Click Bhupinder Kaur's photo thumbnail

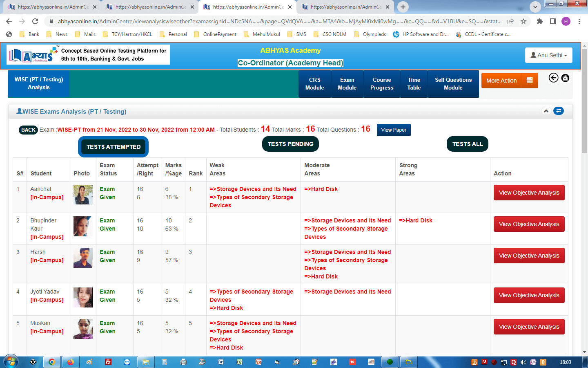pos(83,226)
